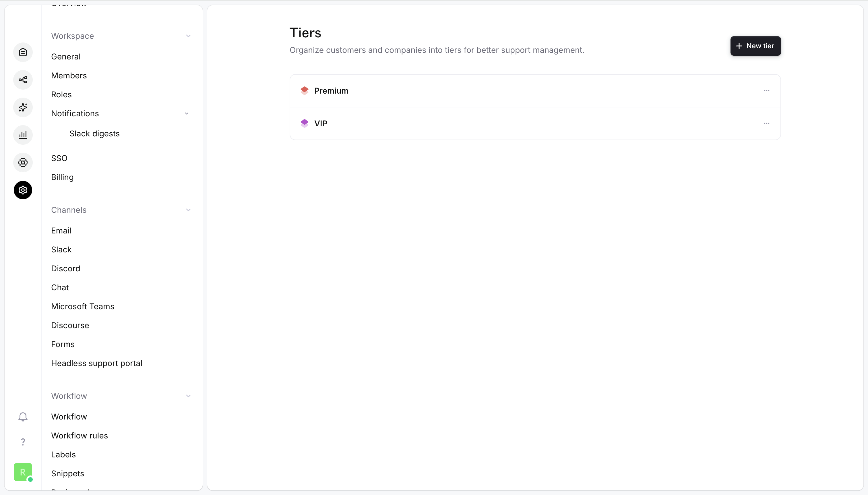Open three-dot menu for VIP tier
Image resolution: width=868 pixels, height=495 pixels.
tap(766, 123)
